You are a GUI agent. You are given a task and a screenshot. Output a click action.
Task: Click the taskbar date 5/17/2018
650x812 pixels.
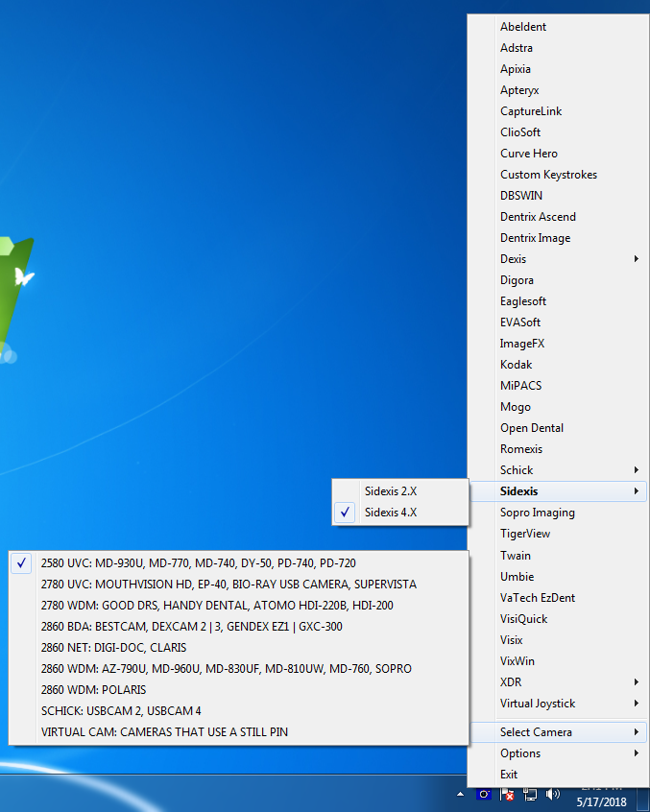point(601,802)
